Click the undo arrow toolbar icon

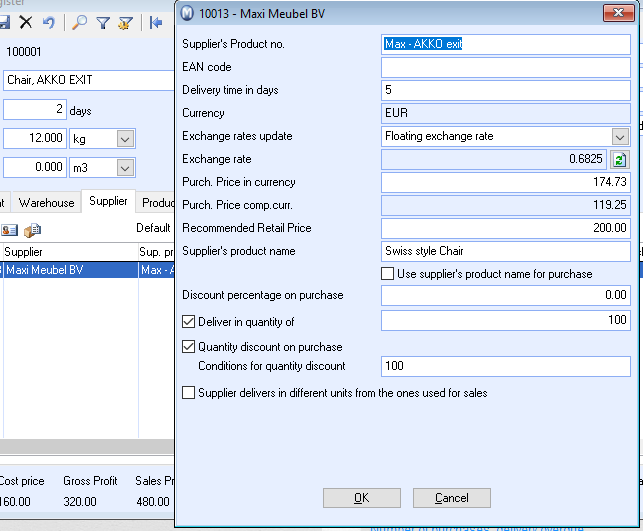(49, 22)
